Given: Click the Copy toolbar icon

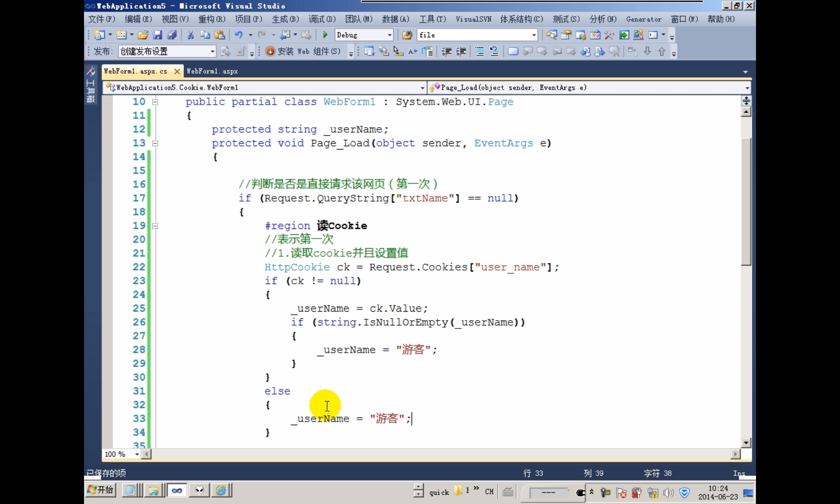Looking at the screenshot, I should click(205, 35).
